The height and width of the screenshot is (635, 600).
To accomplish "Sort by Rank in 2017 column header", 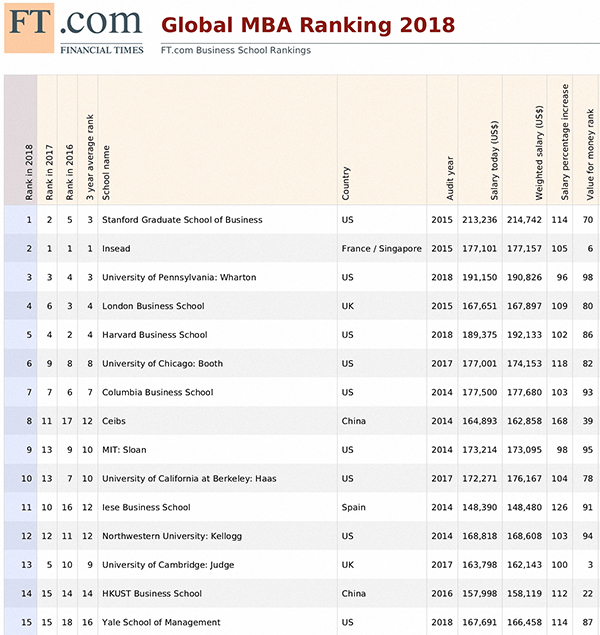I will click(x=49, y=172).
